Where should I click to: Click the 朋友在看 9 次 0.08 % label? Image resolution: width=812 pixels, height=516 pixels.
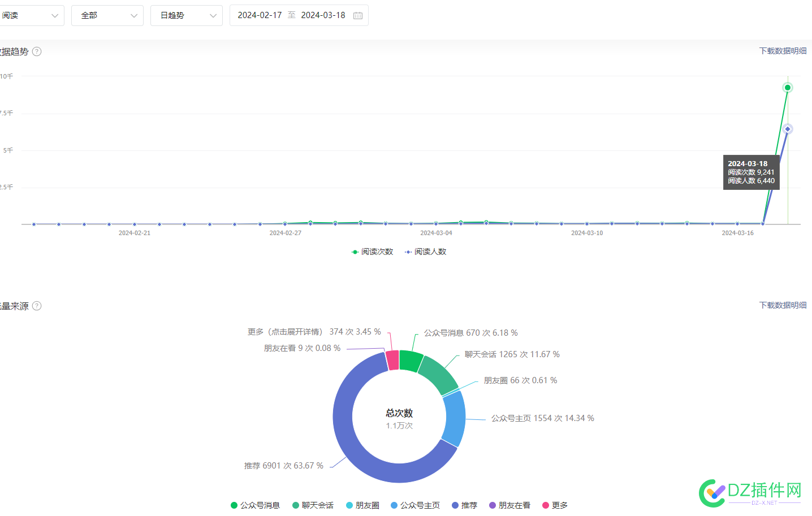click(302, 348)
